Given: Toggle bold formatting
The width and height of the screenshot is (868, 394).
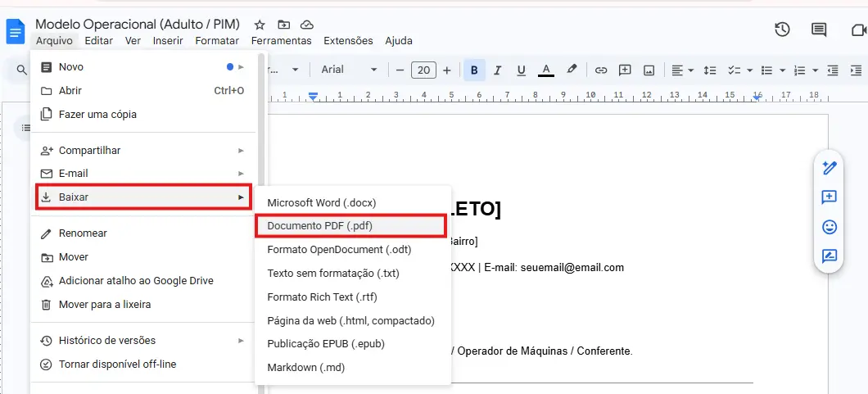Looking at the screenshot, I should click(474, 70).
